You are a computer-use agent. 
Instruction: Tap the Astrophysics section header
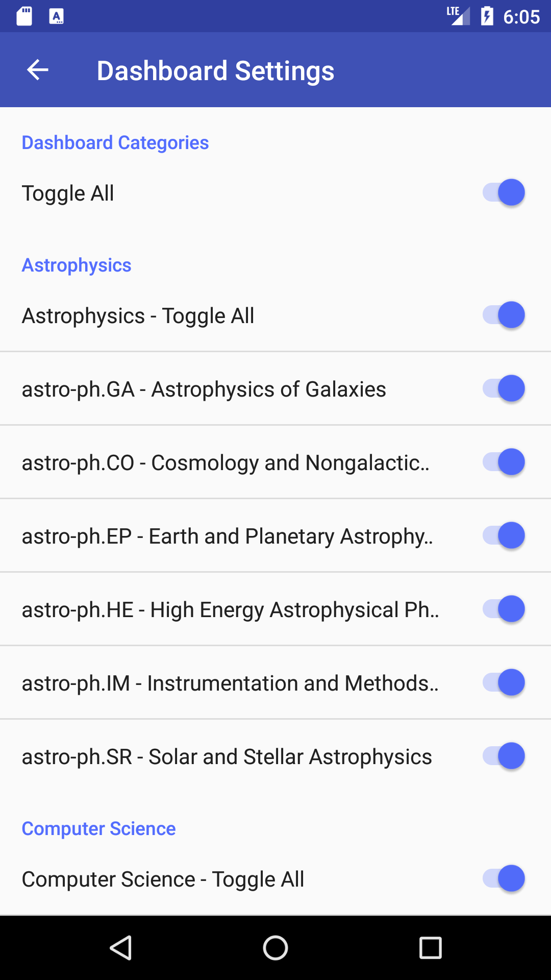coord(77,265)
